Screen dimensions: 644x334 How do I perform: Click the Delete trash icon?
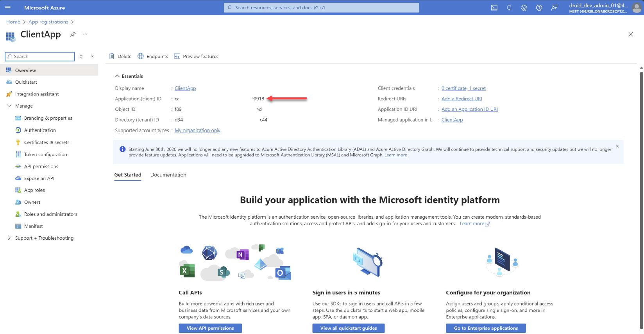tap(112, 56)
